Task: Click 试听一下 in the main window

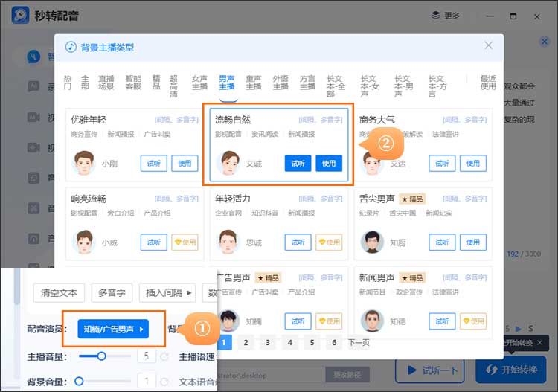Action: click(430, 370)
